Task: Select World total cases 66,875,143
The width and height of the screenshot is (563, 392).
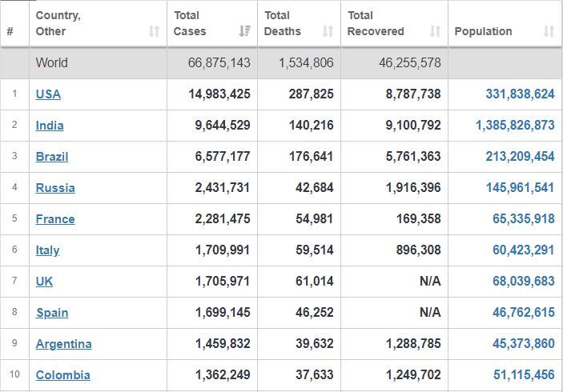Action: tap(219, 62)
